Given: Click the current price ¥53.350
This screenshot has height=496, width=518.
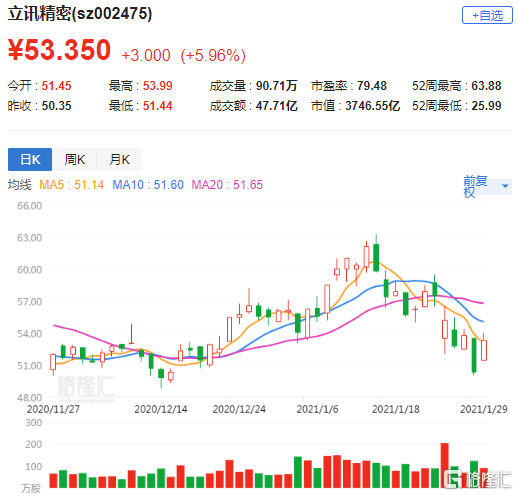Looking at the screenshot, I should coord(59,50).
